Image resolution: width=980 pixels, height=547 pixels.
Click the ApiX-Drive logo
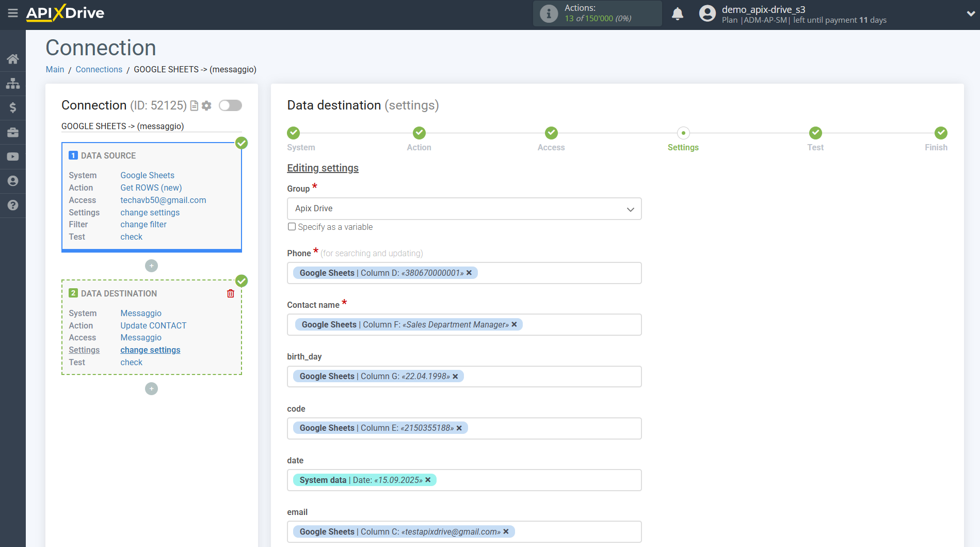point(65,13)
